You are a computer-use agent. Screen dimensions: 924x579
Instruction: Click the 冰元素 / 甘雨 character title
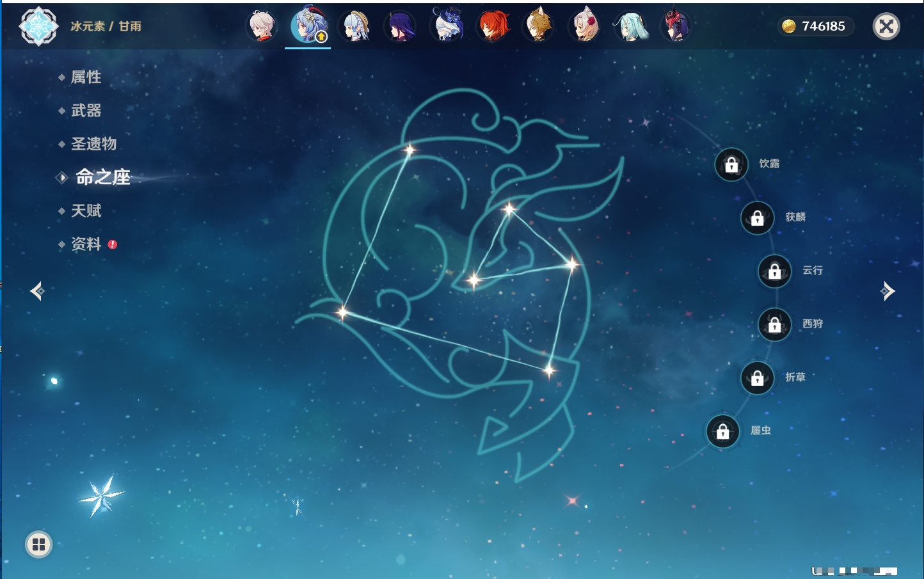coord(106,26)
